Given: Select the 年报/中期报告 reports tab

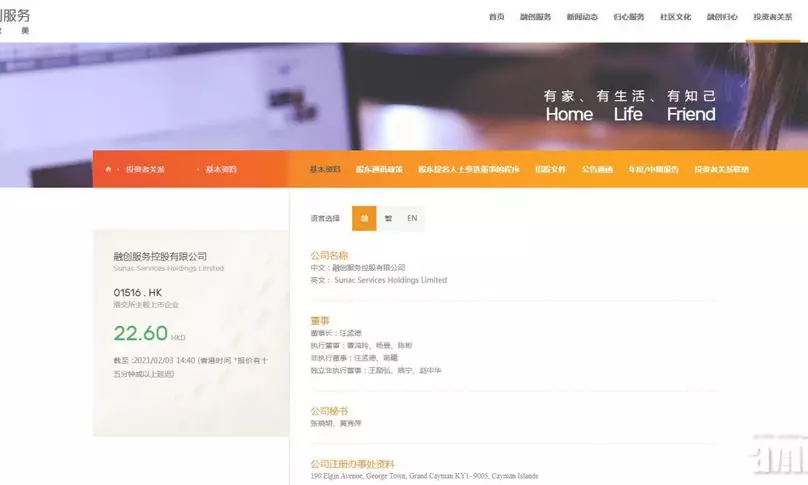Looking at the screenshot, I should pyautogui.click(x=653, y=169).
